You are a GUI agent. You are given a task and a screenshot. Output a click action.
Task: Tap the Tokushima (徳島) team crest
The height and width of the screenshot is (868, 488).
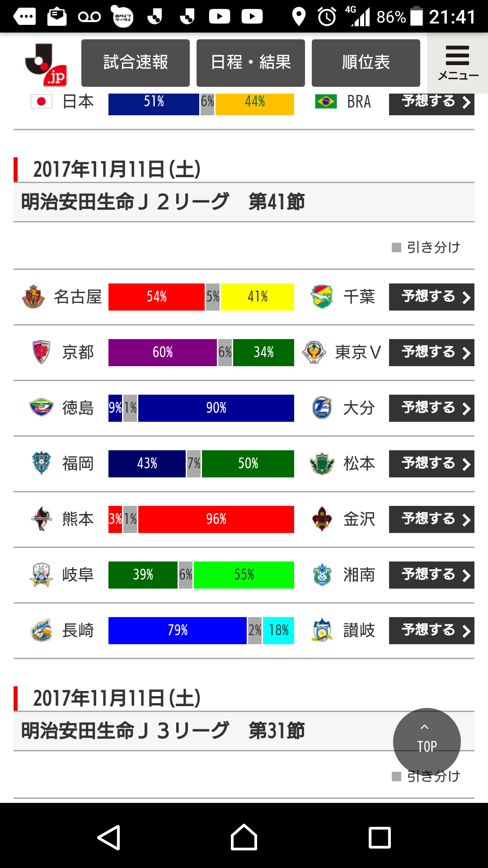(x=41, y=408)
